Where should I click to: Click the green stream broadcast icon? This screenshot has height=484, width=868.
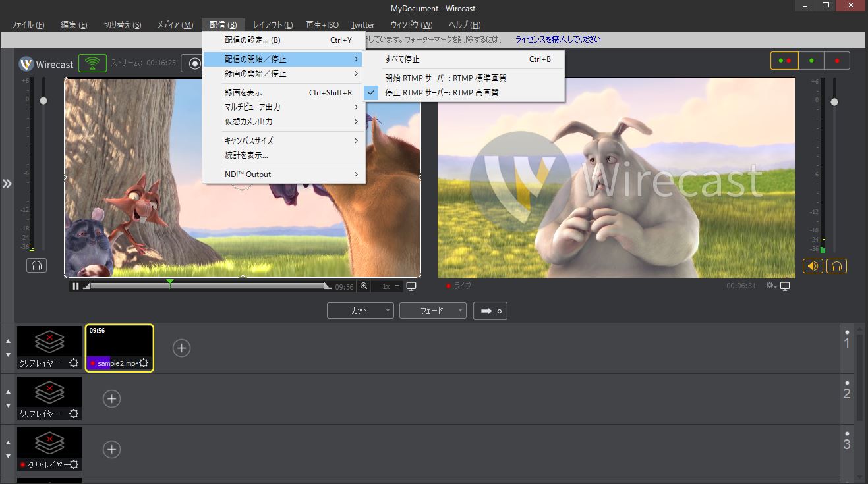pyautogui.click(x=92, y=63)
